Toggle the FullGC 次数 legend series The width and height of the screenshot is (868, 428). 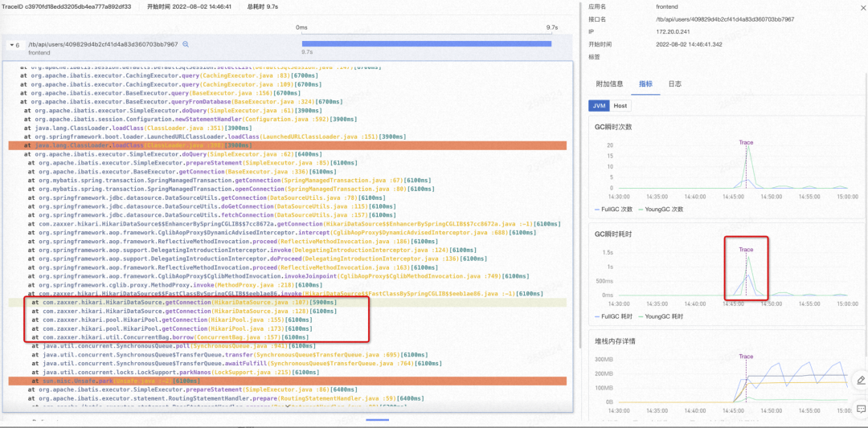coord(612,210)
